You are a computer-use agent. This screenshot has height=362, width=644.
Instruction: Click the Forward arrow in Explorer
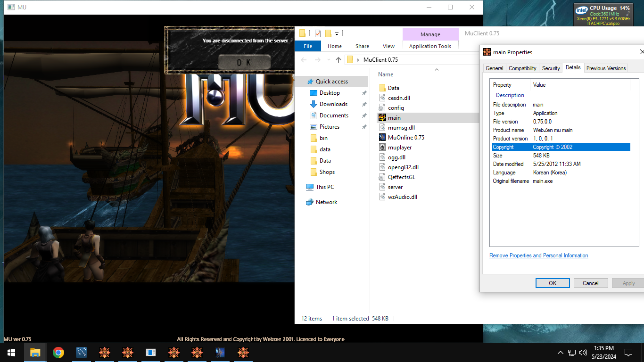[318, 60]
